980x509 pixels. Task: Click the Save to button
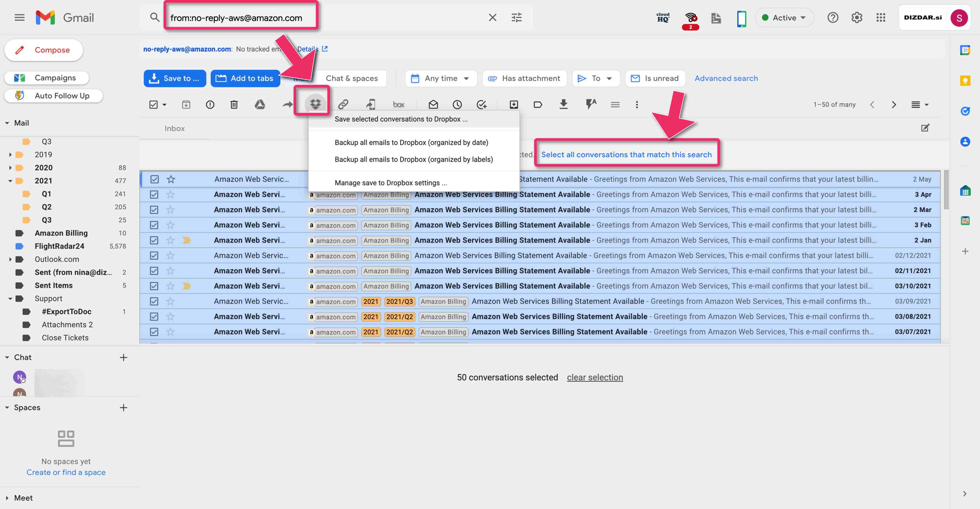pos(174,78)
